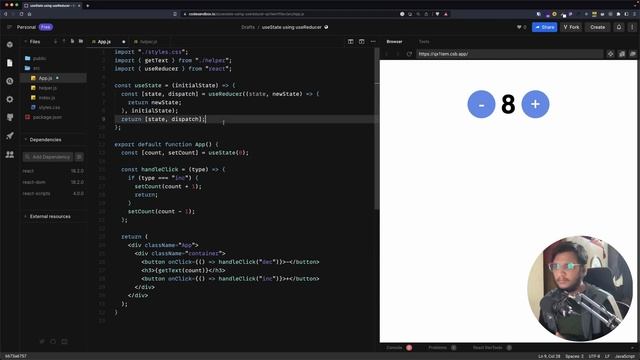Open preview in new window icon

coord(633,54)
